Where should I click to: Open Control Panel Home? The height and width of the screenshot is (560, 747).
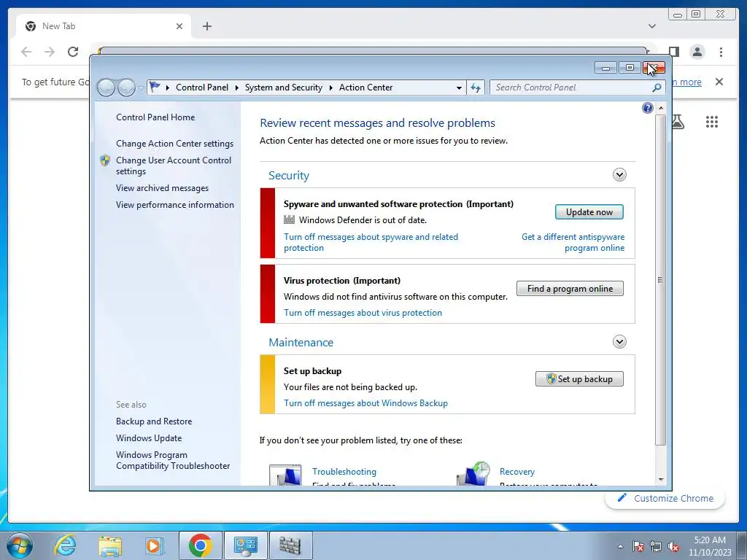tap(155, 117)
